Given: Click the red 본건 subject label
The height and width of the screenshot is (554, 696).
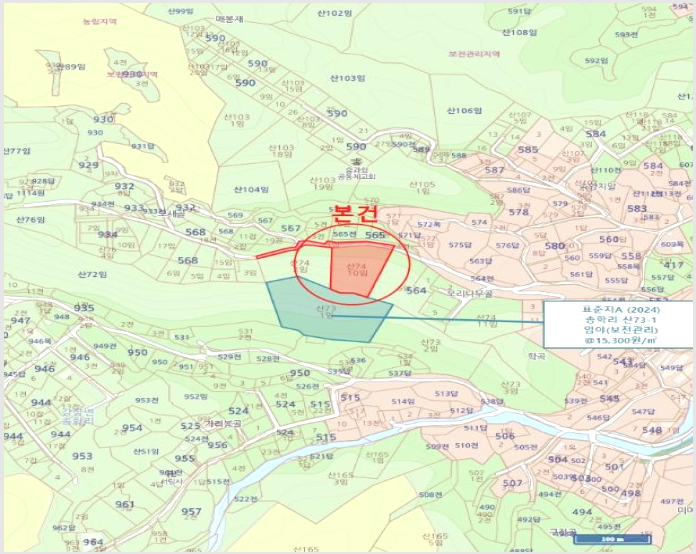Looking at the screenshot, I should pos(355,214).
